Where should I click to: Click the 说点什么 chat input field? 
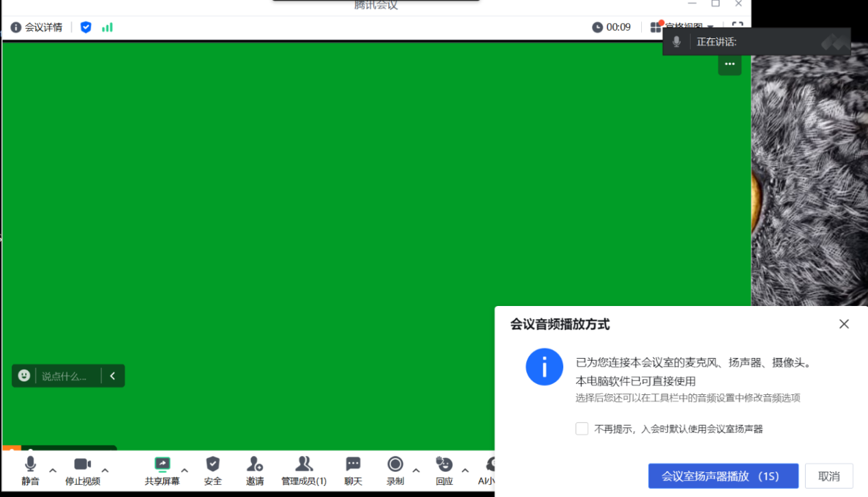tap(64, 376)
